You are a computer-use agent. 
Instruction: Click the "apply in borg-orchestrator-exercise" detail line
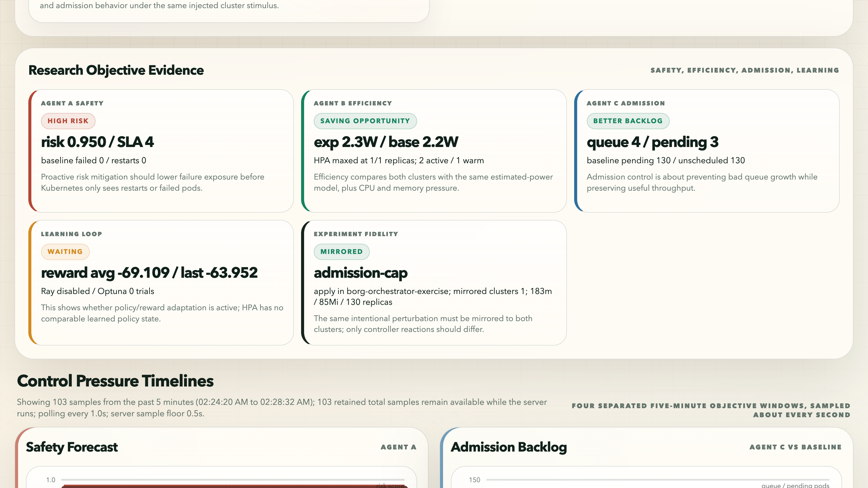pyautogui.click(x=433, y=296)
